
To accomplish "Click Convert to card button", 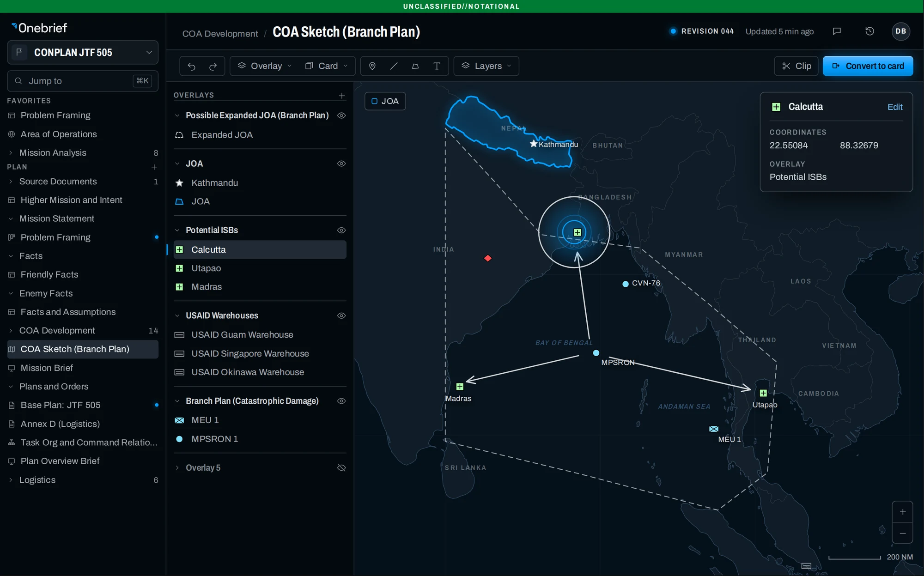I will [868, 66].
